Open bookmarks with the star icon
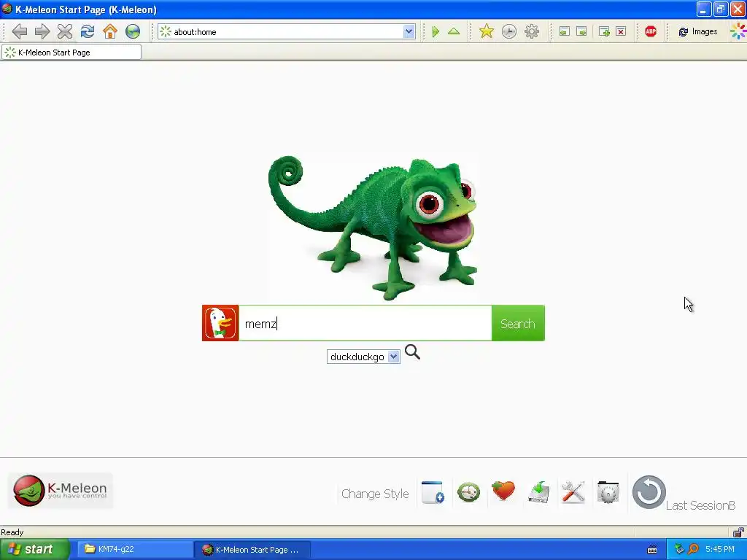This screenshot has width=747, height=560. pyautogui.click(x=487, y=31)
